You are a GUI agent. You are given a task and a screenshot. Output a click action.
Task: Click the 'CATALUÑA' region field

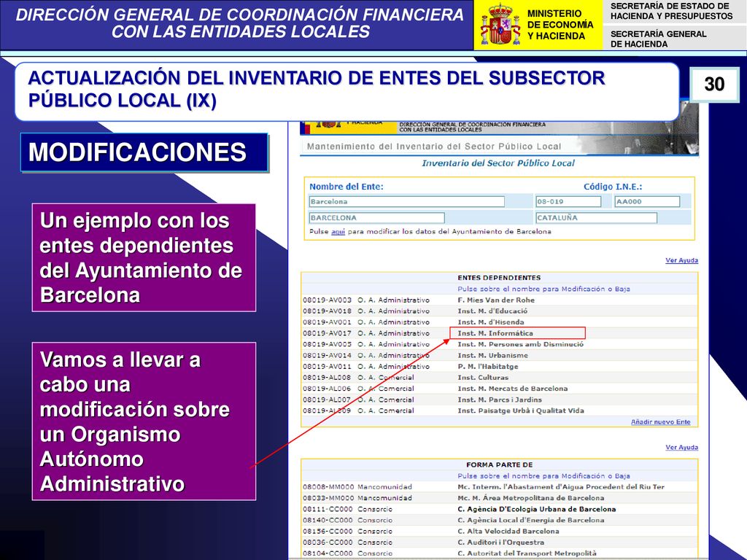596,217
